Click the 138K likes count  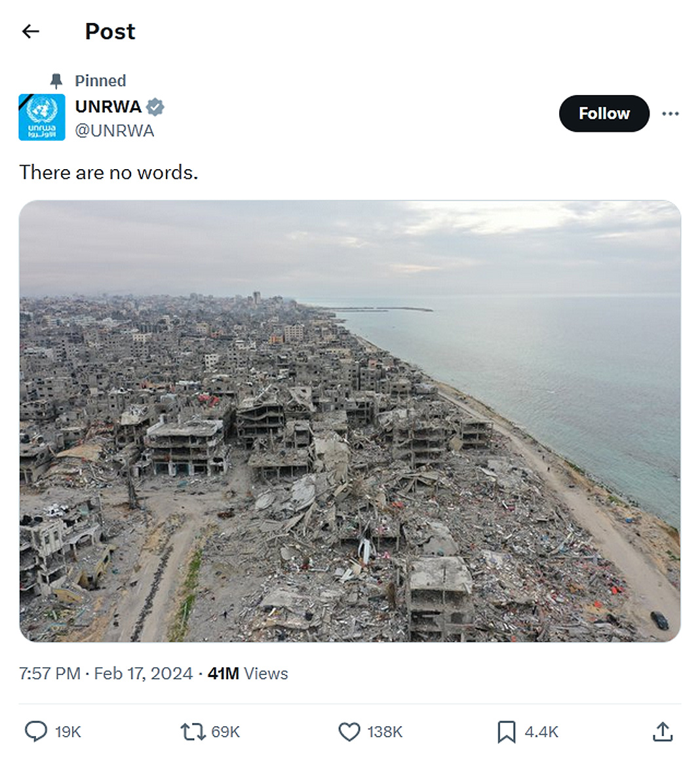pos(385,732)
